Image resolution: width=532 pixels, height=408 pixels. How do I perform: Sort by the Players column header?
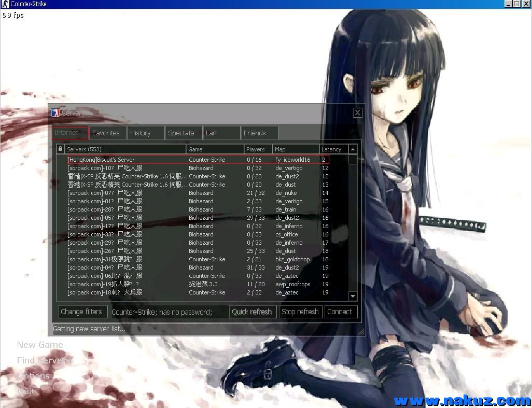pyautogui.click(x=258, y=149)
